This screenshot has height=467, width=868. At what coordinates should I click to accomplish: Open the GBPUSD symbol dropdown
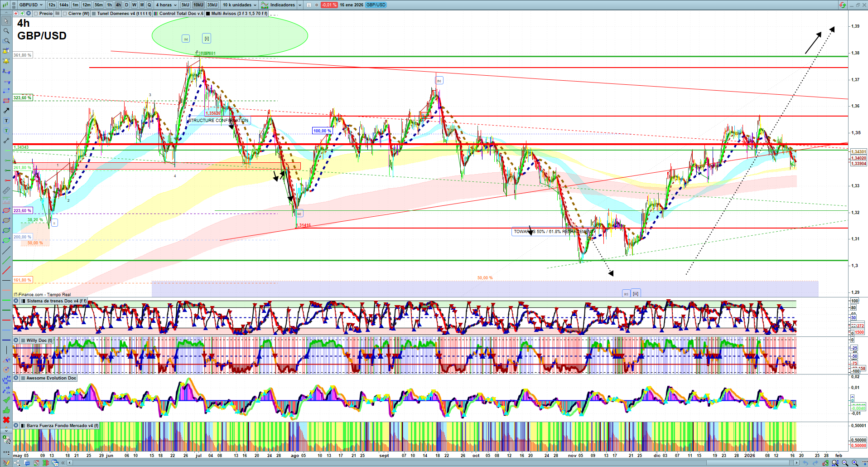[30, 5]
